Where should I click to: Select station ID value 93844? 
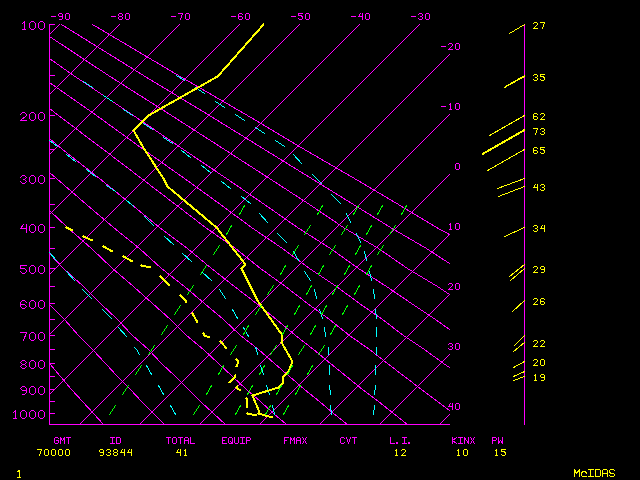tap(115, 452)
